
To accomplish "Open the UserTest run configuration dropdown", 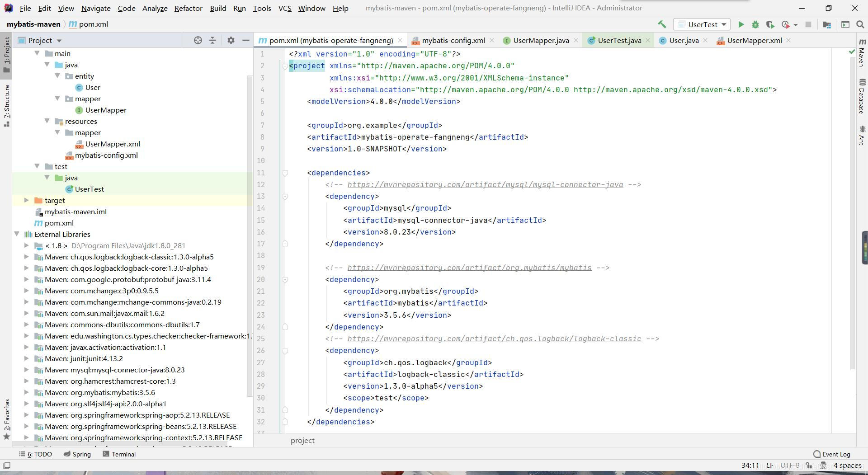I will click(x=705, y=24).
